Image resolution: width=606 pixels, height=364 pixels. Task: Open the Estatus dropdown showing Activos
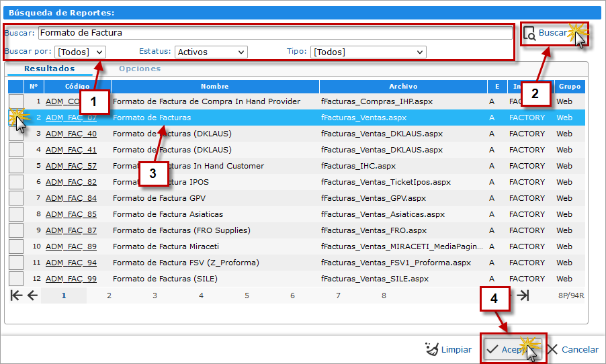[x=211, y=52]
